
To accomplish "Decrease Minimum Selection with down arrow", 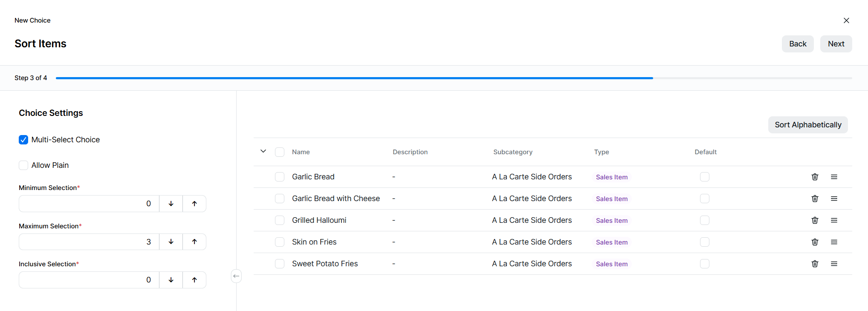I will pyautogui.click(x=171, y=204).
